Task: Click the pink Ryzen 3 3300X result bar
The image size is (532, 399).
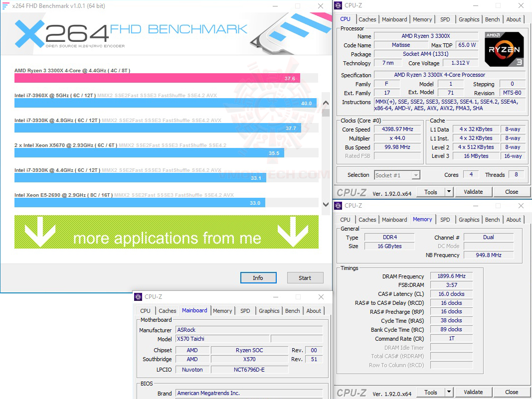Action: point(157,78)
